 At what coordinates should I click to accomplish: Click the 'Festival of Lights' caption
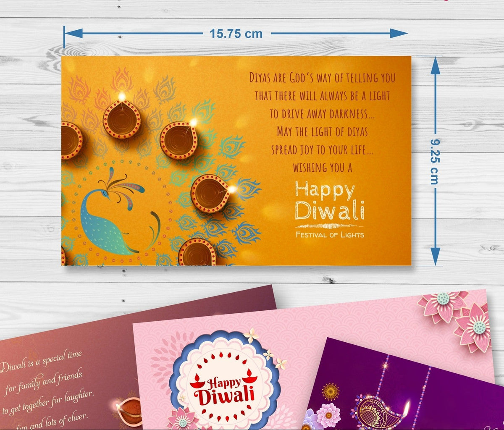point(330,235)
